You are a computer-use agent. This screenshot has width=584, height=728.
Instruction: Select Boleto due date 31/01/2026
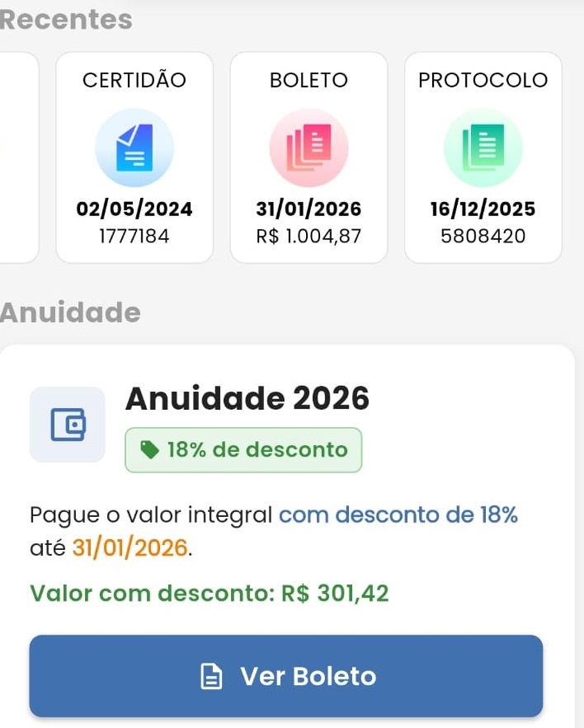(309, 209)
